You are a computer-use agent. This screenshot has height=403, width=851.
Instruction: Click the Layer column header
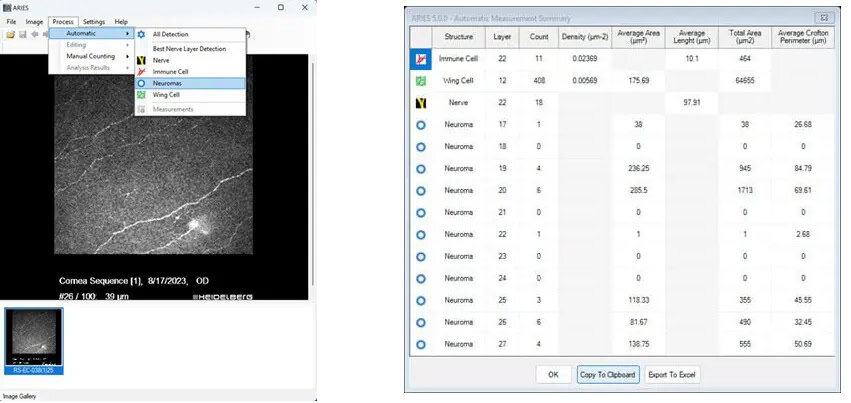tap(502, 37)
